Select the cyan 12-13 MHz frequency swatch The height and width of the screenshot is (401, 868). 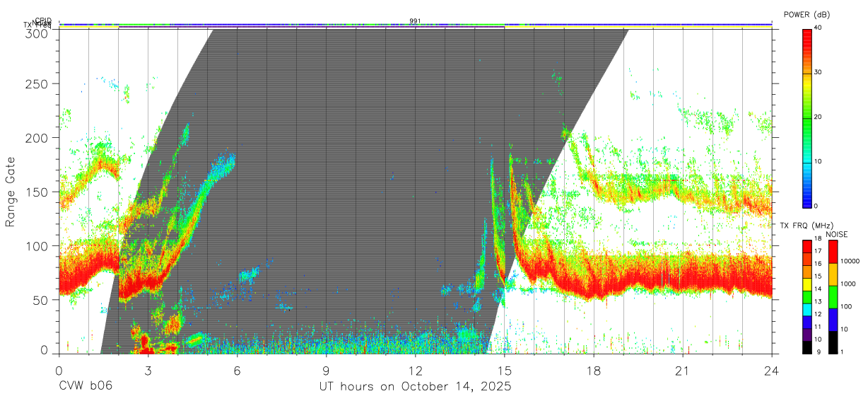coord(807,310)
